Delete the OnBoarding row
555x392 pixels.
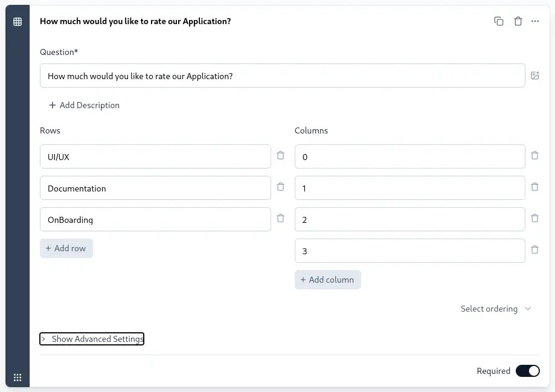pyautogui.click(x=280, y=218)
